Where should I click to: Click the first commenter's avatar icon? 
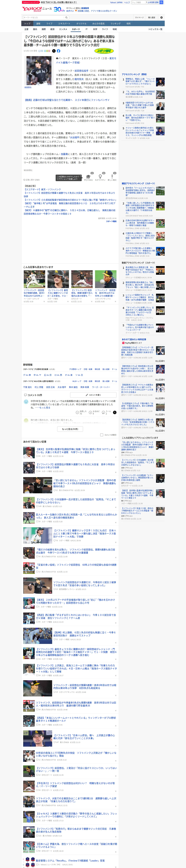tap(26, 402)
